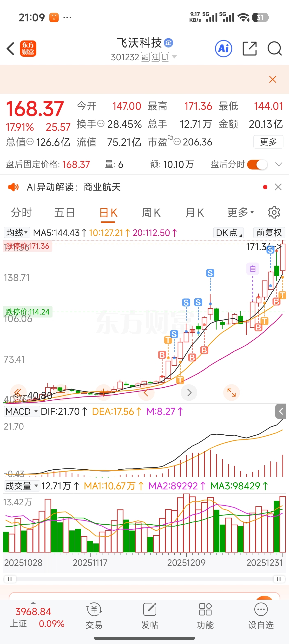289x644 pixels.
Task: Tap the info icon next to 换手
Action: point(101,123)
